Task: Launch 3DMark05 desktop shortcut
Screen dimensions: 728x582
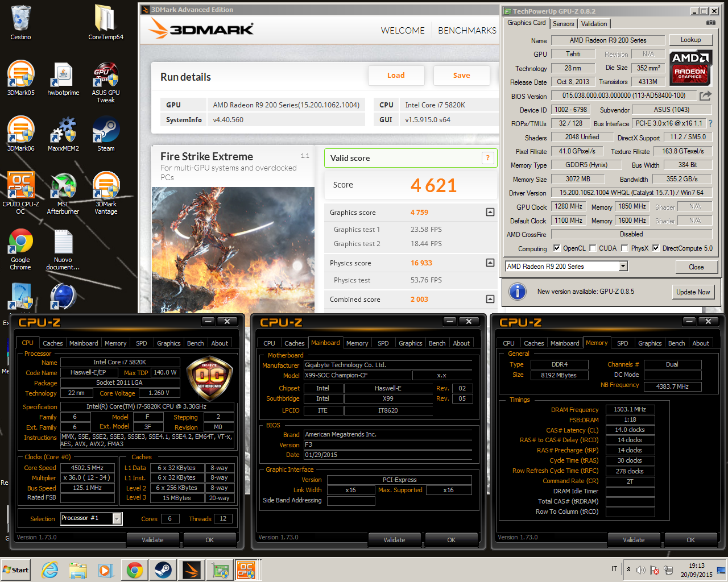Action: coord(20,78)
